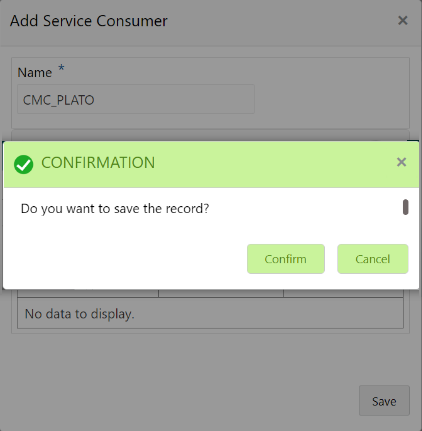Cancel the save confirmation
The width and height of the screenshot is (422, 431).
(x=373, y=259)
